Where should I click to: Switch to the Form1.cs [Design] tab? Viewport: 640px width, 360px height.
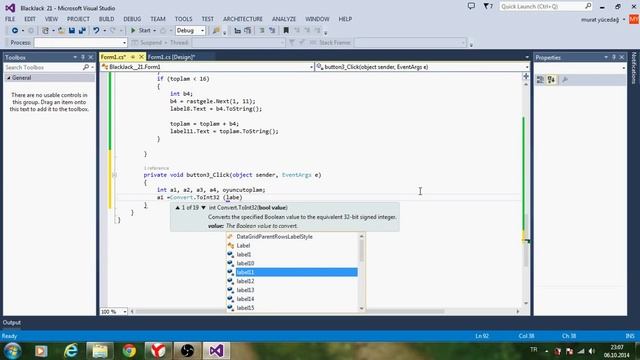pos(171,57)
